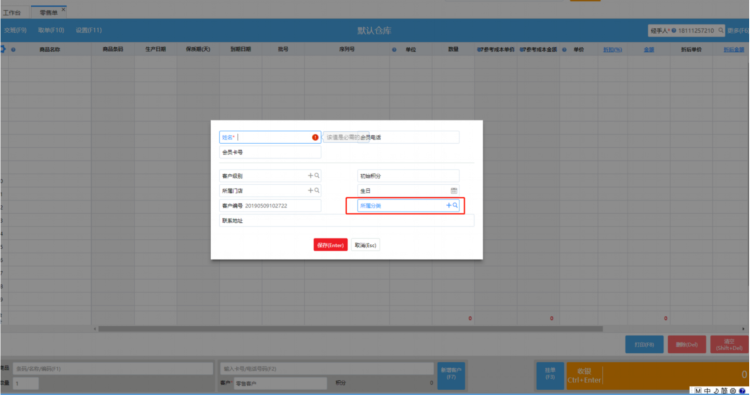Click the red 删除(Del) button
Image resolution: width=750 pixels, height=395 pixels.
point(687,344)
